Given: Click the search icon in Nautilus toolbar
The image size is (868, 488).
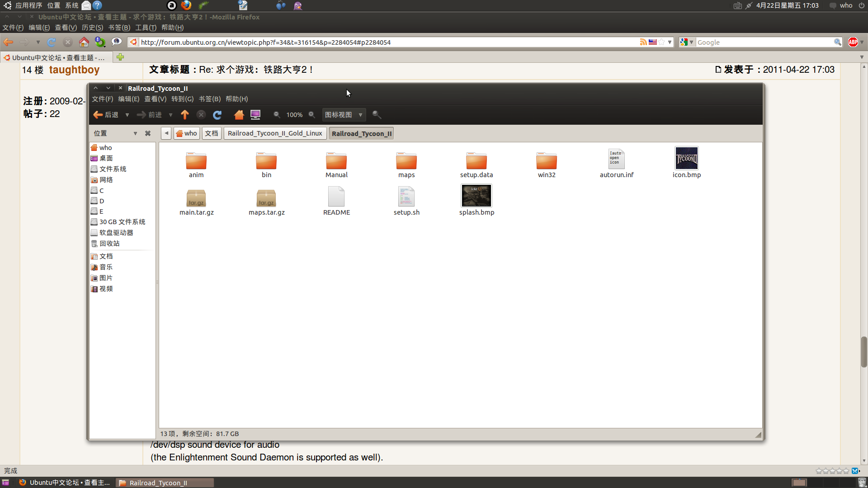Looking at the screenshot, I should click(377, 115).
